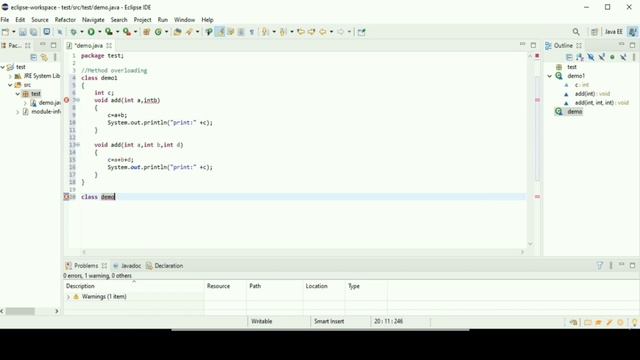Open the Run button dropdown arrow
The width and height of the screenshot is (640, 360).
99,32
